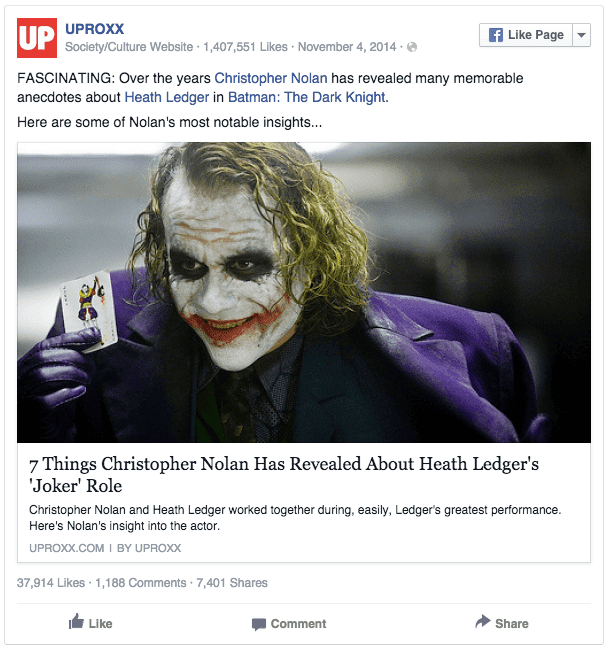This screenshot has height=650, width=610.
Task: Open the UPROXX page name link
Action: click(94, 29)
